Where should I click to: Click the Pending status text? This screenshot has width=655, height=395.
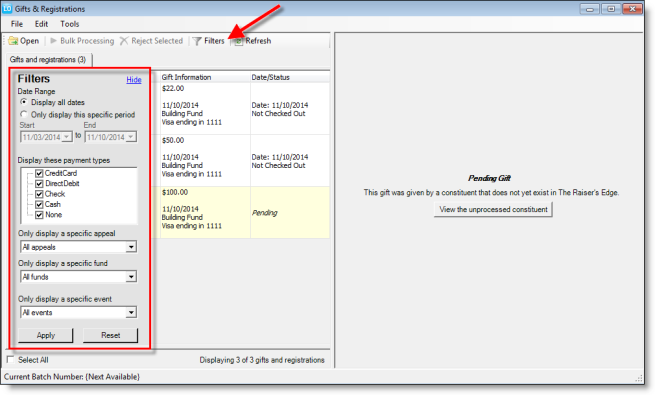coord(264,213)
